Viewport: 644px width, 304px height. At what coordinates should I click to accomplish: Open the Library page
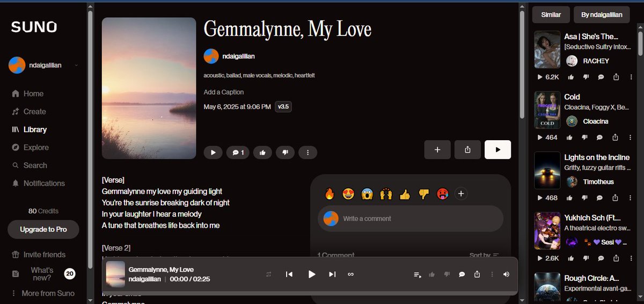pos(29,129)
